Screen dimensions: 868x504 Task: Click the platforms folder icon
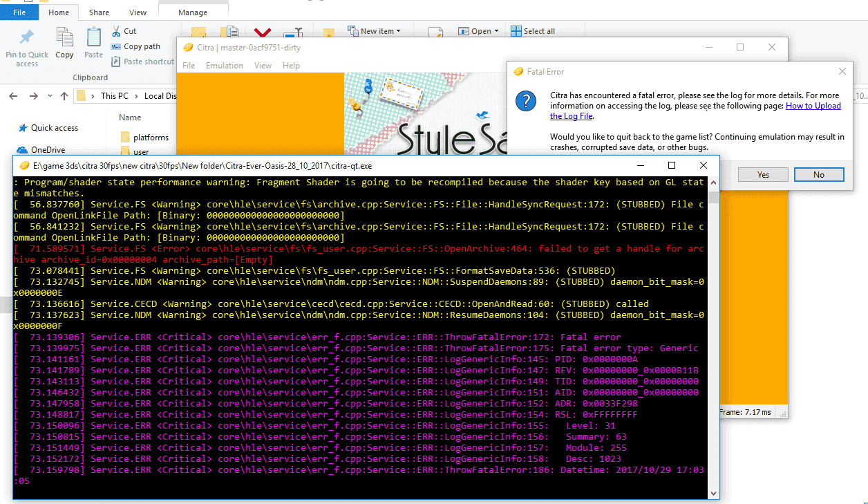pyautogui.click(x=125, y=137)
